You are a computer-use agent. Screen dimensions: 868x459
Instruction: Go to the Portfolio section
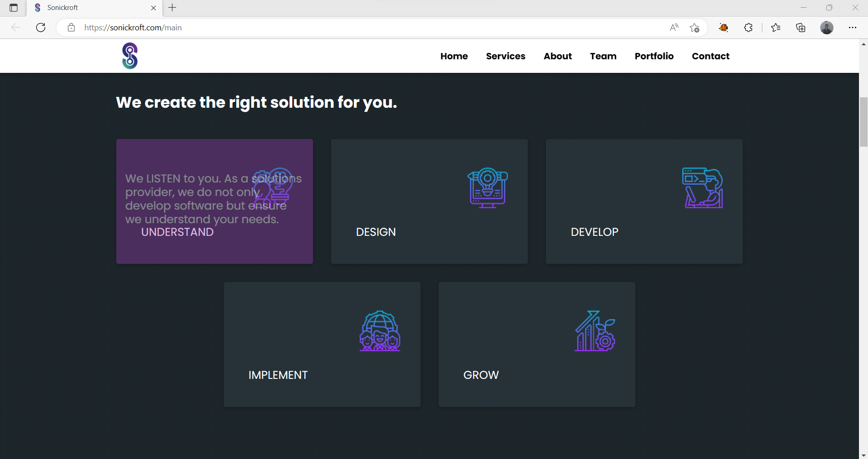pyautogui.click(x=654, y=56)
